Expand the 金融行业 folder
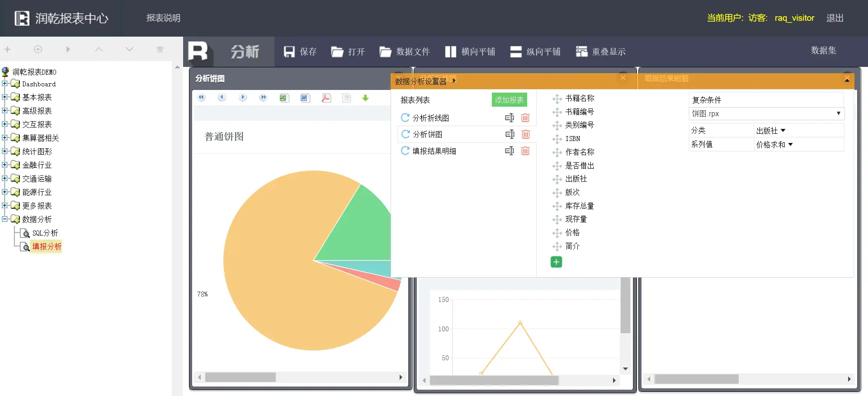The image size is (868, 396). pyautogui.click(x=5, y=165)
